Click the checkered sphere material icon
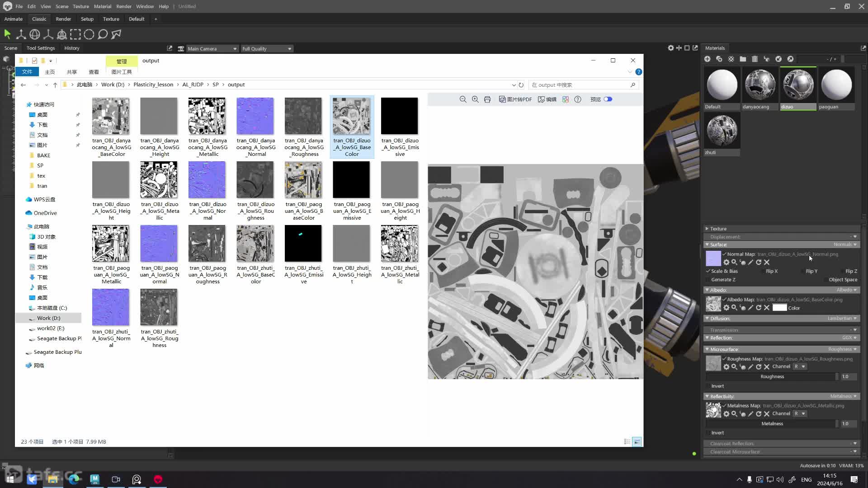The image size is (868, 488). [x=731, y=59]
